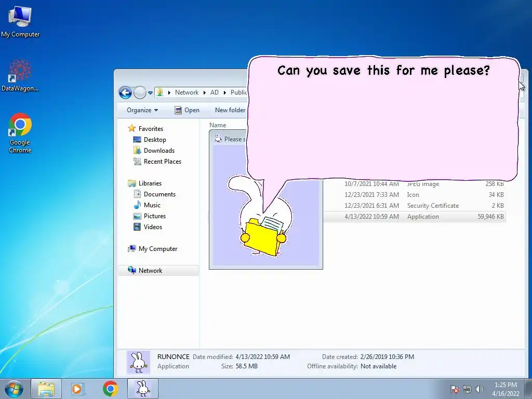Viewport: 532px width, 399px height.
Task: Launch Google Chrome from desktop shortcut
Action: [20, 132]
